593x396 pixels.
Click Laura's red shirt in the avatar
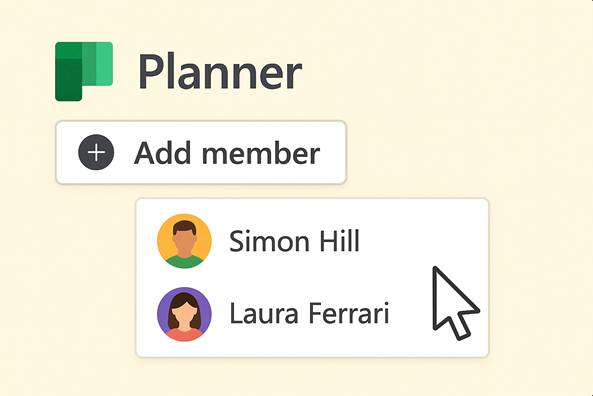184,335
